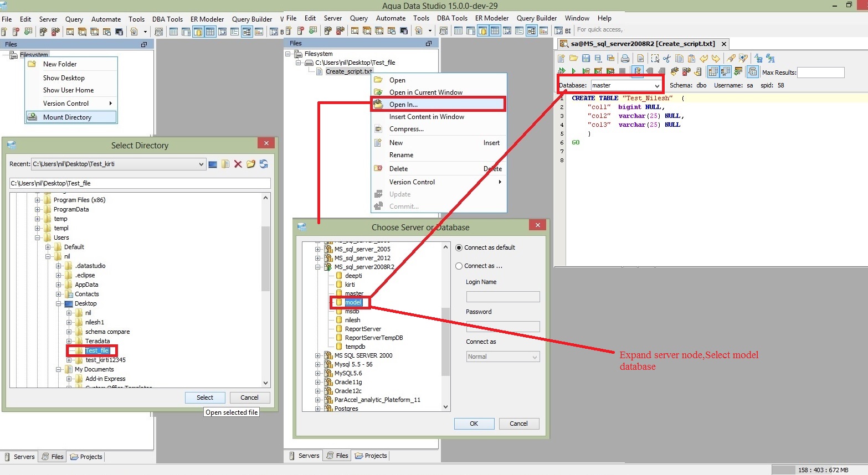
Task: Click Cancel in the Select Directory dialog
Action: pyautogui.click(x=249, y=397)
